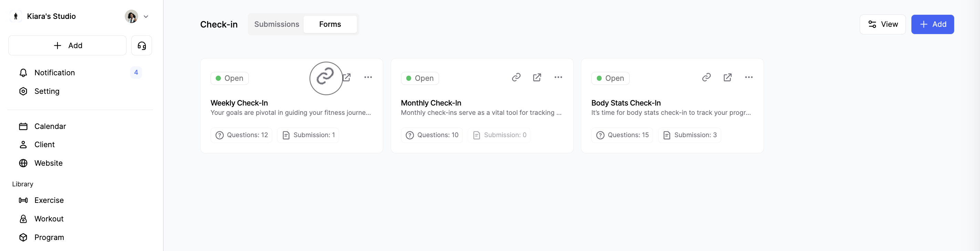This screenshot has height=251, width=980.
Task: Copy link for Monthly Check-In form
Action: click(x=516, y=77)
